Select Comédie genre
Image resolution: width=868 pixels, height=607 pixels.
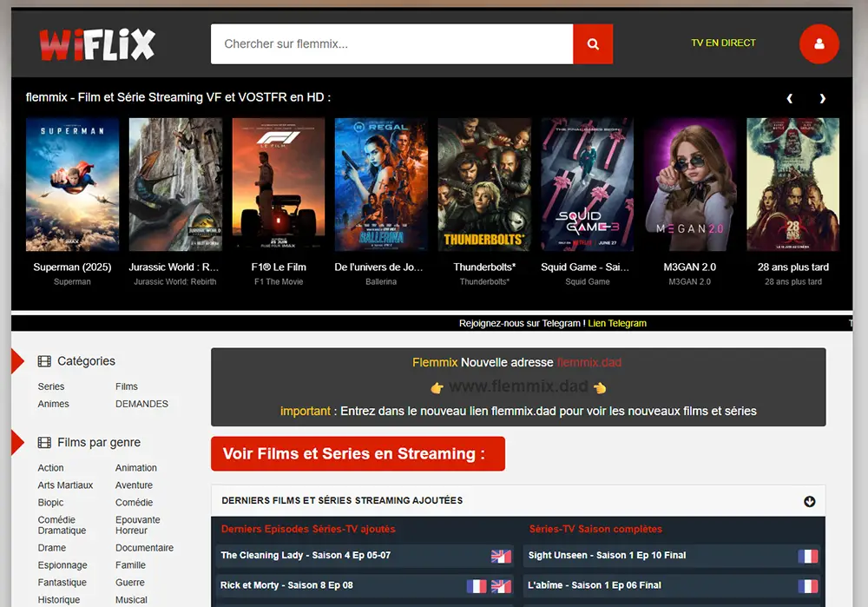(134, 502)
